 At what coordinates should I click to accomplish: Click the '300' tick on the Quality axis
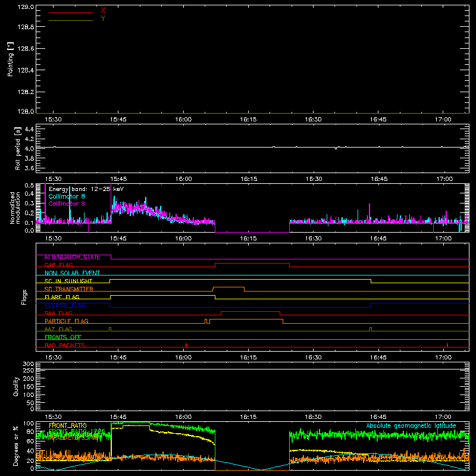tap(29, 364)
